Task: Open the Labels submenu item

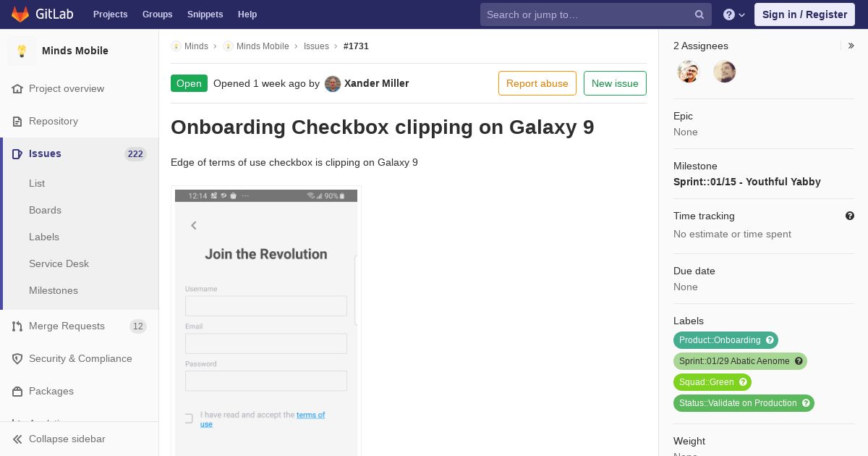Action: 44,237
